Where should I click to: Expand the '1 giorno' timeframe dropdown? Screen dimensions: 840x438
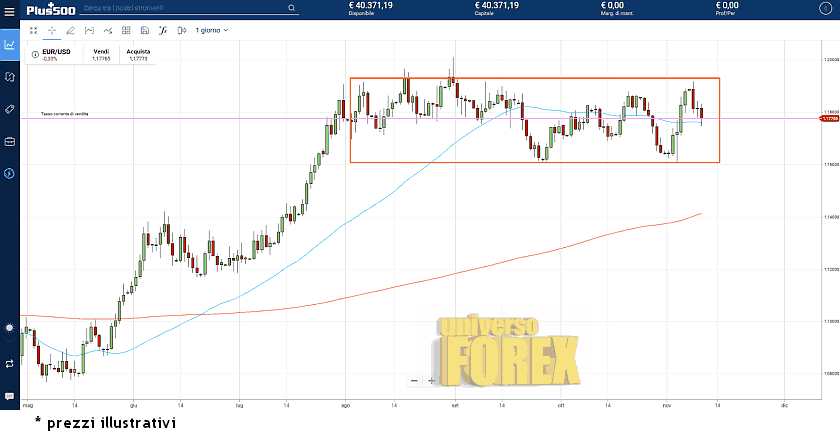pos(211,30)
